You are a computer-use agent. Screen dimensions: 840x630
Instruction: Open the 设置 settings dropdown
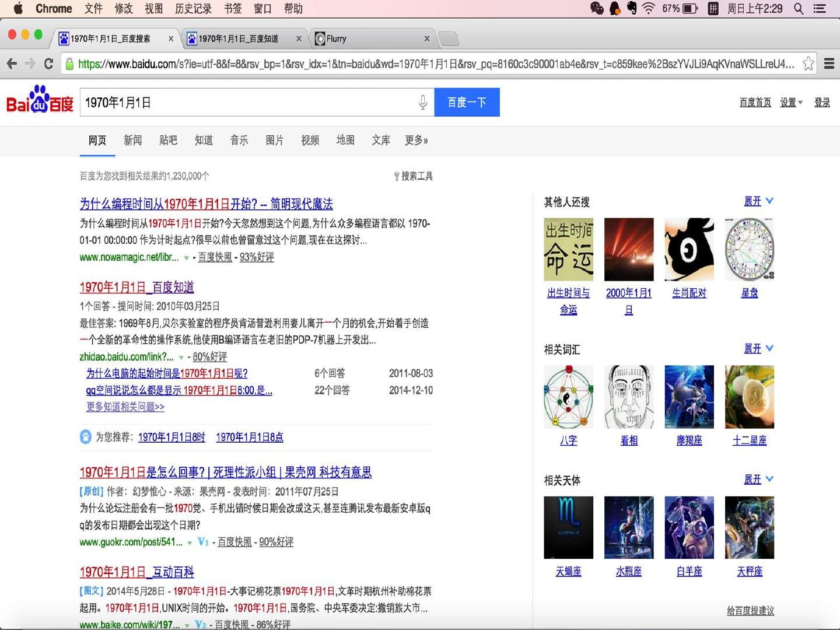[x=792, y=103]
